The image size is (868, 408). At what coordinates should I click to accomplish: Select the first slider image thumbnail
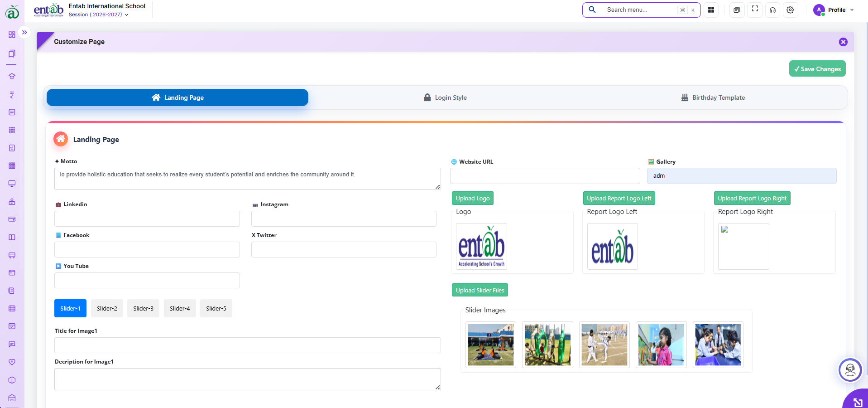(x=491, y=345)
